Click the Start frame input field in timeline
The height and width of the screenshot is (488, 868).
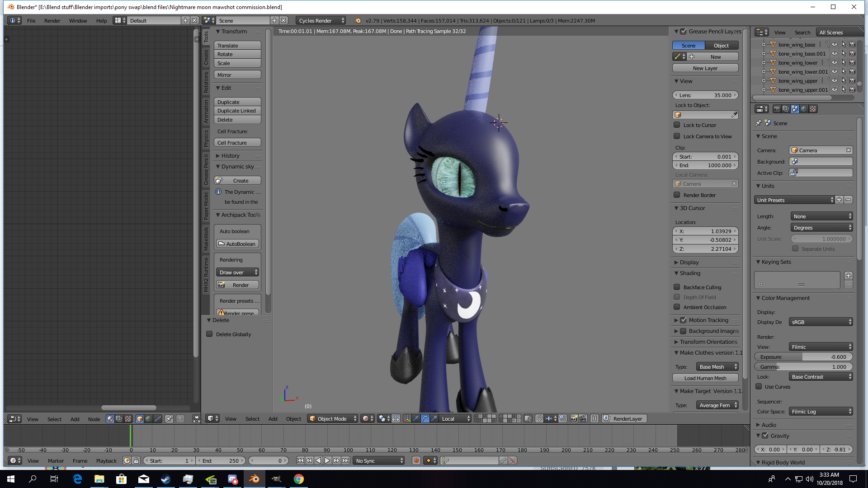(x=170, y=460)
